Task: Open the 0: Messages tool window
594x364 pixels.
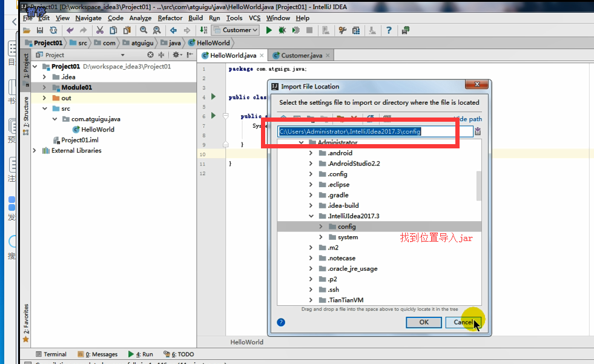Action: 97,354
